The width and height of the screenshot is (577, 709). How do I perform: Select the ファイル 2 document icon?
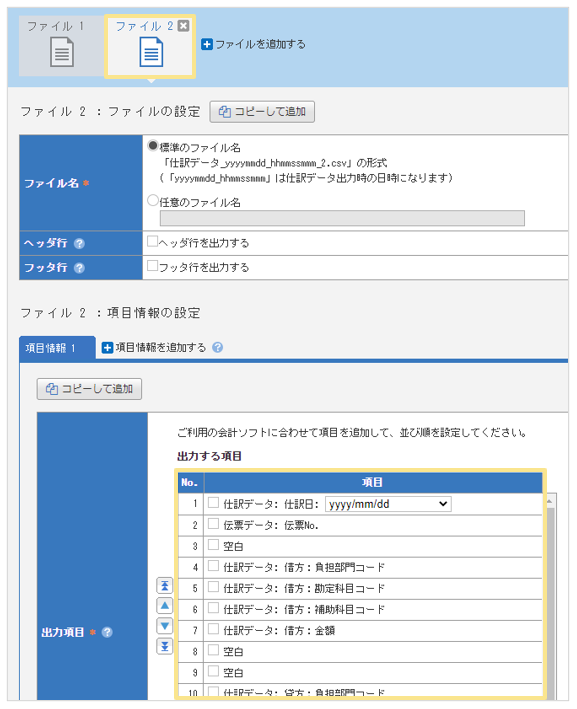[151, 52]
